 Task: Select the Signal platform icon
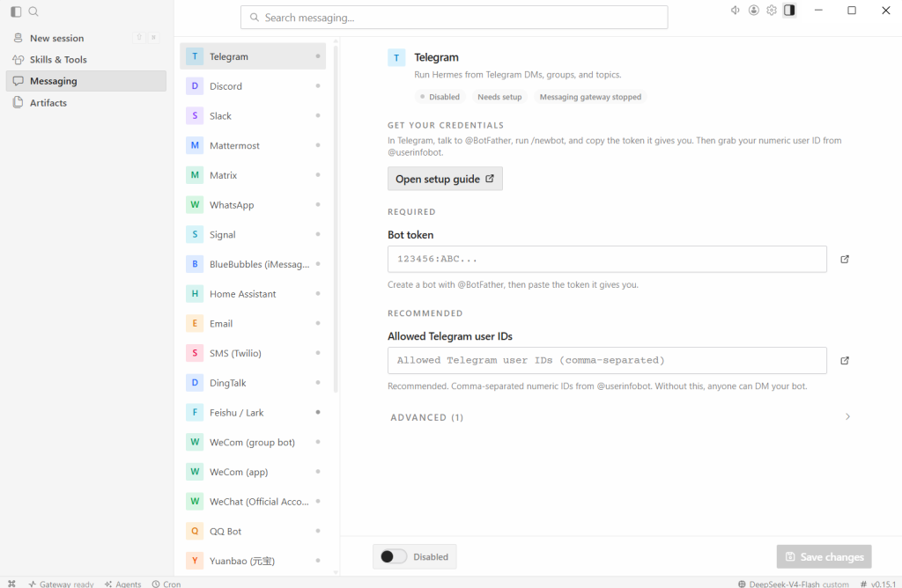[195, 234]
